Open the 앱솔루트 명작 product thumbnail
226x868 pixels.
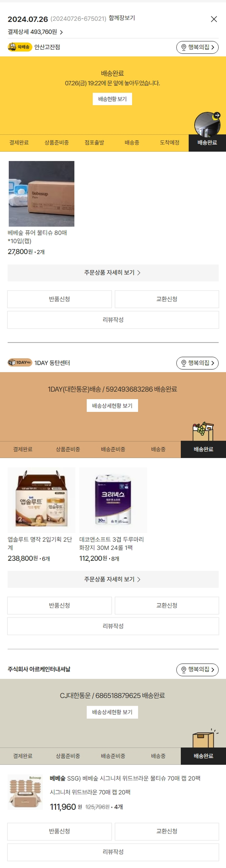[x=41, y=500]
